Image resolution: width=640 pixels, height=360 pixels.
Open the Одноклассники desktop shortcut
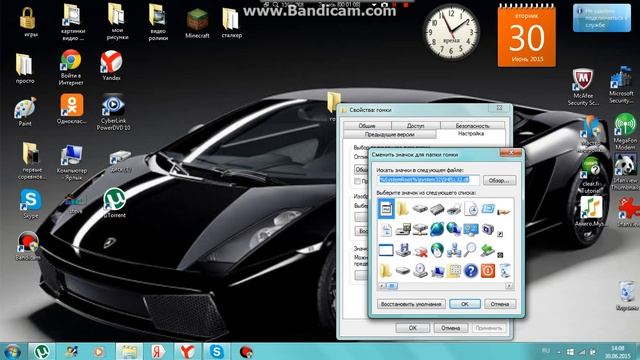[x=71, y=109]
